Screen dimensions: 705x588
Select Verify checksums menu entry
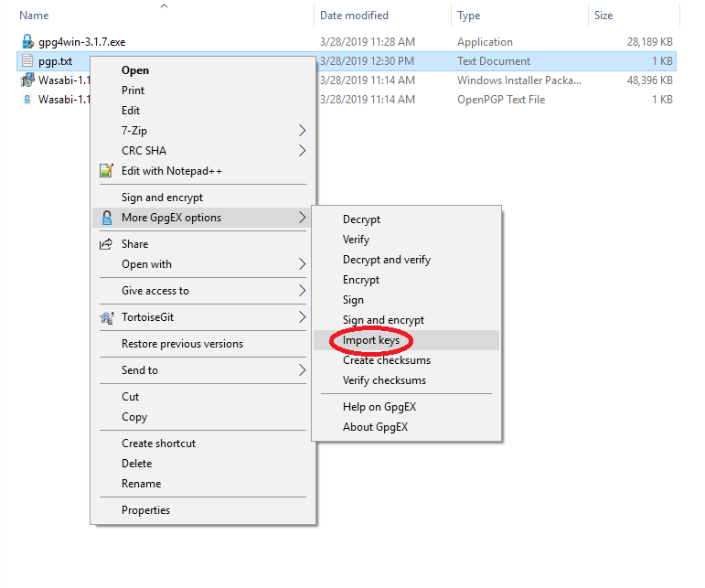coord(384,380)
